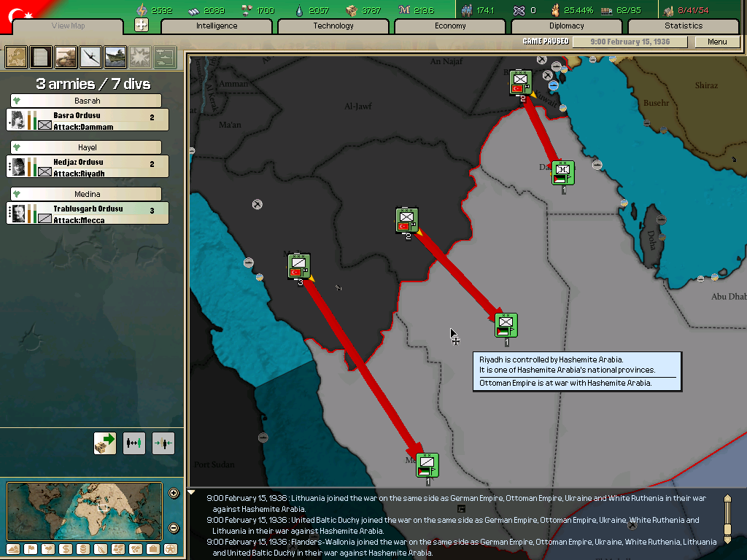Image resolution: width=747 pixels, height=560 pixels.
Task: Select resources map mode coins icon
Action: 82,548
